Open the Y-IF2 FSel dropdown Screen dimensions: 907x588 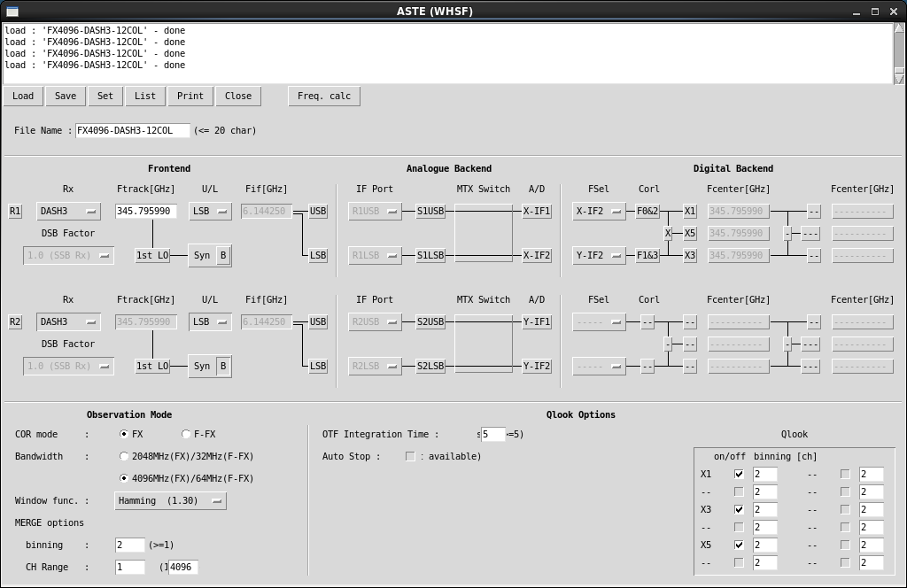599,256
